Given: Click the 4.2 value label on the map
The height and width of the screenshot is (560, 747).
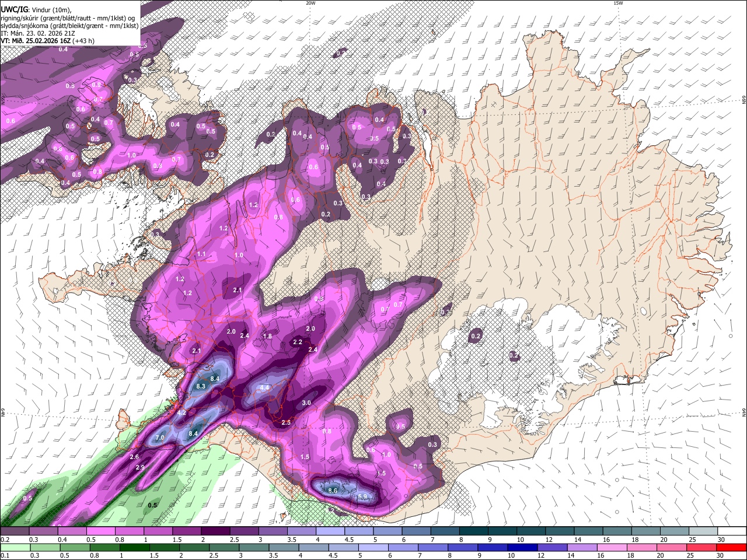Looking at the screenshot, I should coord(181,412).
